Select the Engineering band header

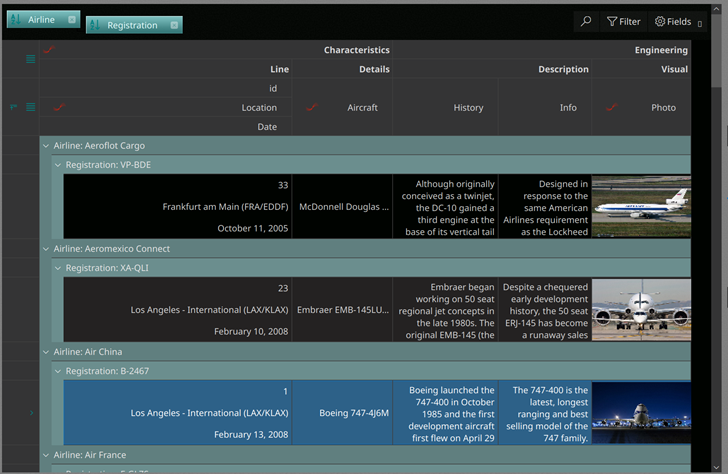click(542, 50)
